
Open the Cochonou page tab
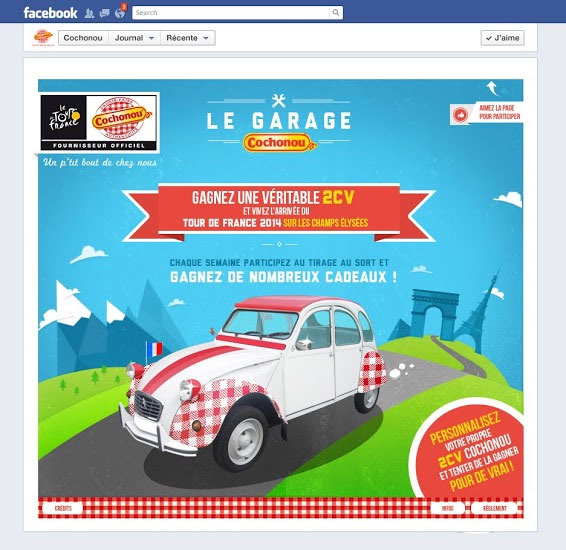tap(83, 38)
